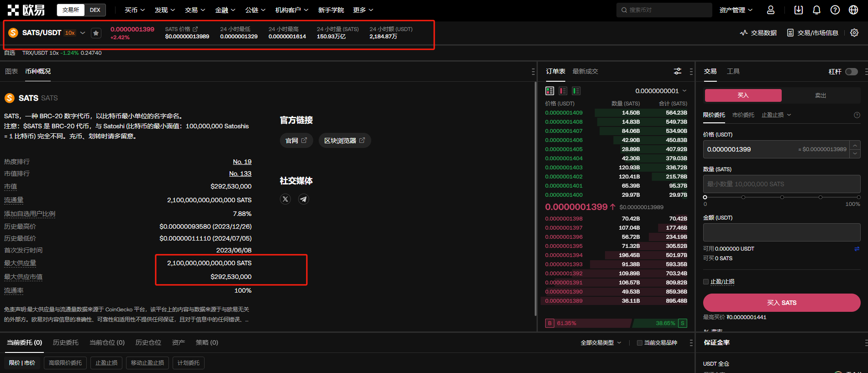
Task: Click the help question mark icon
Action: 835,10
